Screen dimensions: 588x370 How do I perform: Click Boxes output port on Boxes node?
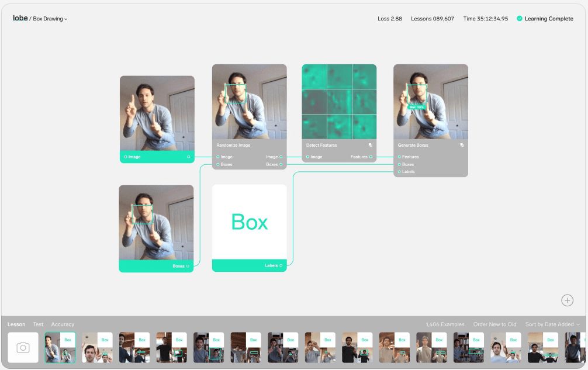click(x=188, y=266)
